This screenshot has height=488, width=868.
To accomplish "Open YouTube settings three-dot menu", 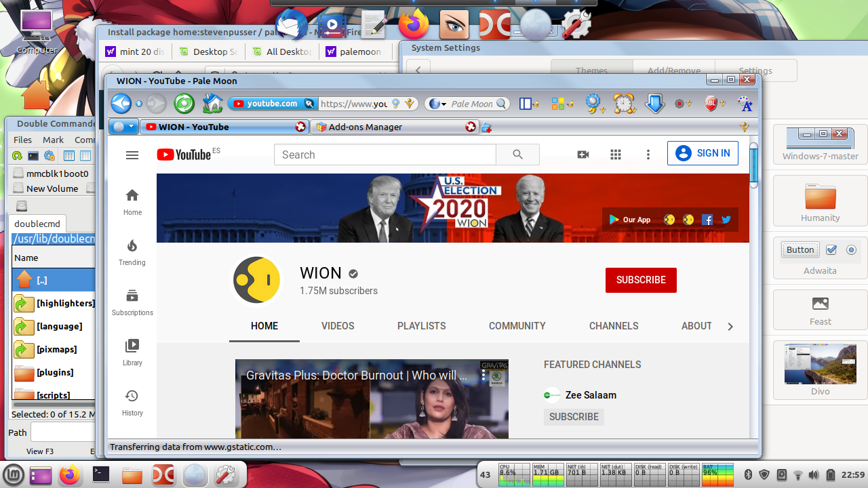I will pos(648,155).
